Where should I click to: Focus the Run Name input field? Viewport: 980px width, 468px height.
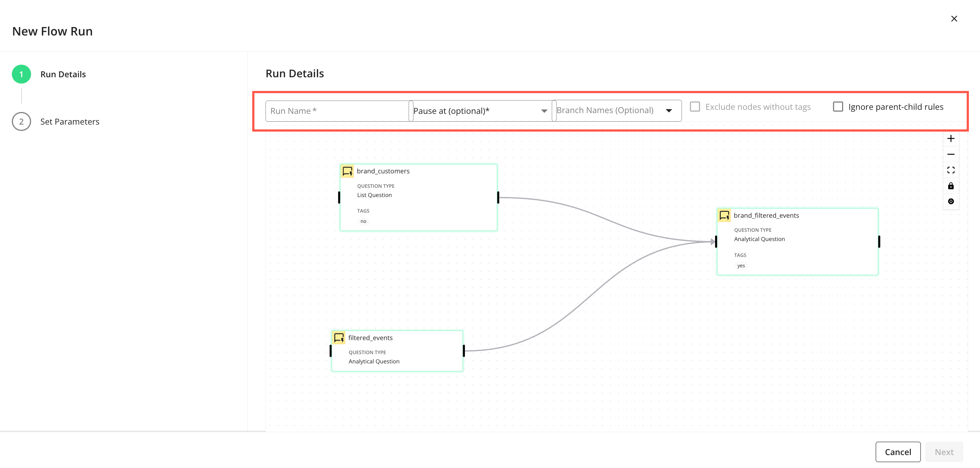337,111
